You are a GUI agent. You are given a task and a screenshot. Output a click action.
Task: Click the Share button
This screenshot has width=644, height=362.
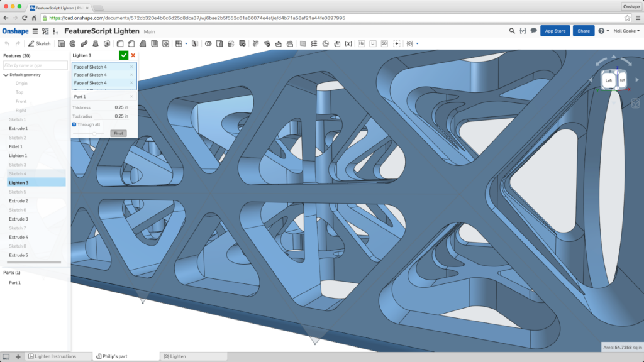coord(583,31)
